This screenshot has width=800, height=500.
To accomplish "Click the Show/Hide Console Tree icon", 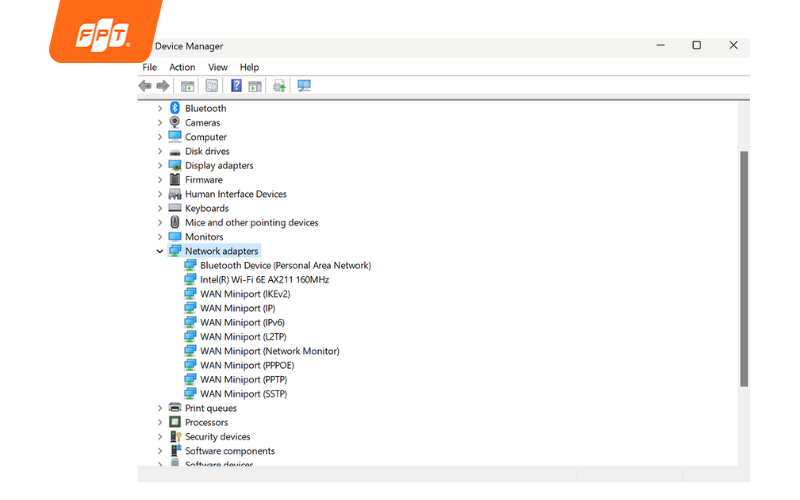I will [187, 86].
